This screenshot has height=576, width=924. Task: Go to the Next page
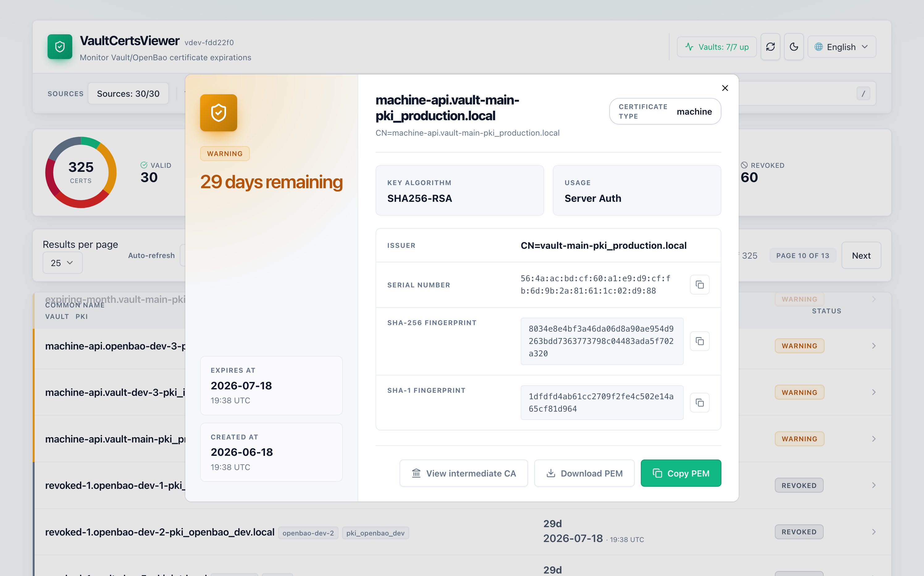pos(861,255)
